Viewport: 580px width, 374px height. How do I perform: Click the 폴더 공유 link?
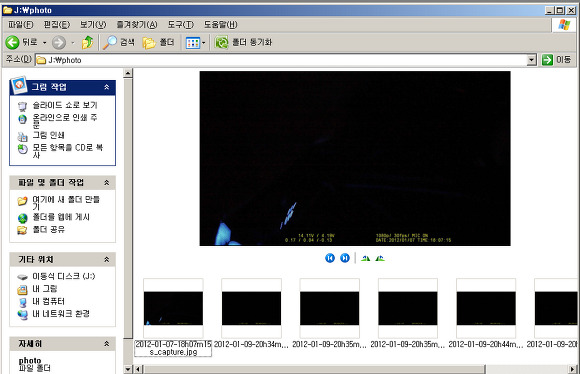[48, 229]
